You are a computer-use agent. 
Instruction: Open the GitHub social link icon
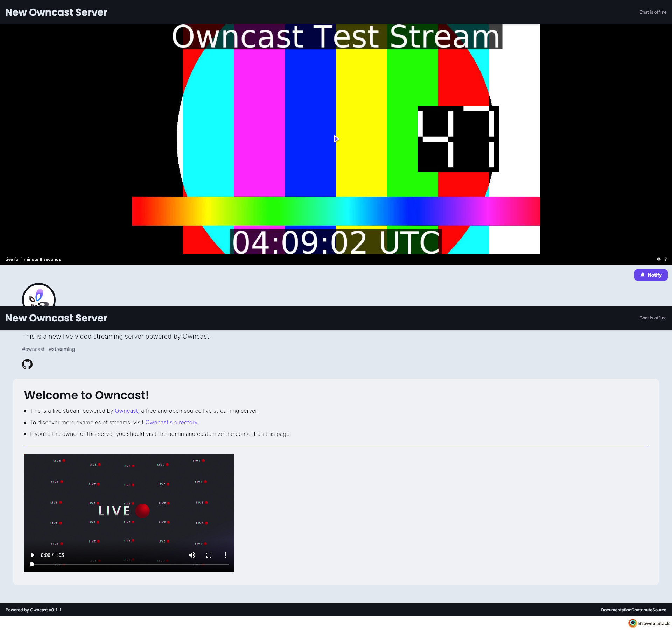27,364
